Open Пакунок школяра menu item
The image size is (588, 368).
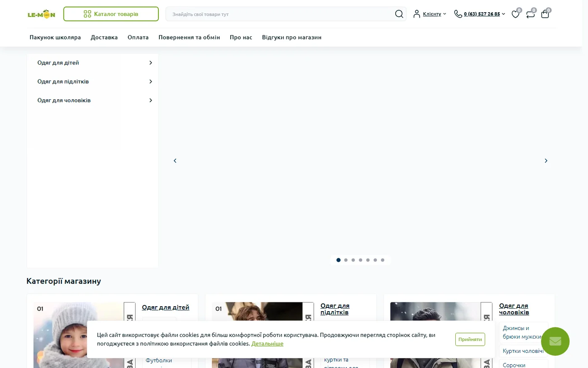point(55,37)
